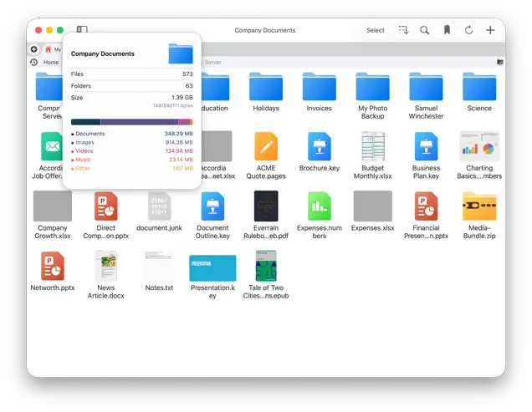Click the Company Documents window title
Viewport: 532px width, 412px height.
[265, 30]
